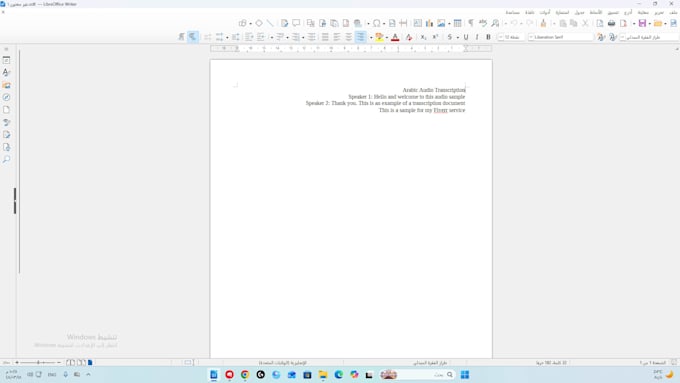
Task: Open the تنسيق (Format) menu
Action: click(613, 13)
